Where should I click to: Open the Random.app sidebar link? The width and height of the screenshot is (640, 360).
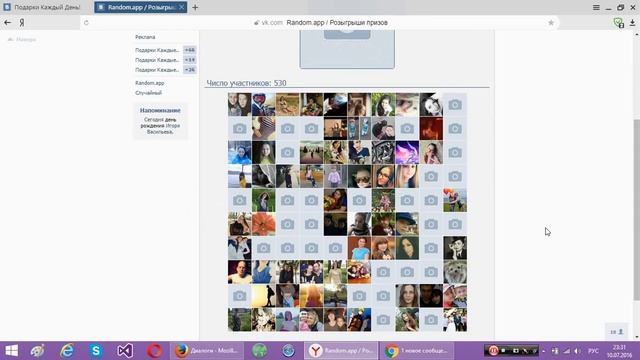click(x=150, y=83)
